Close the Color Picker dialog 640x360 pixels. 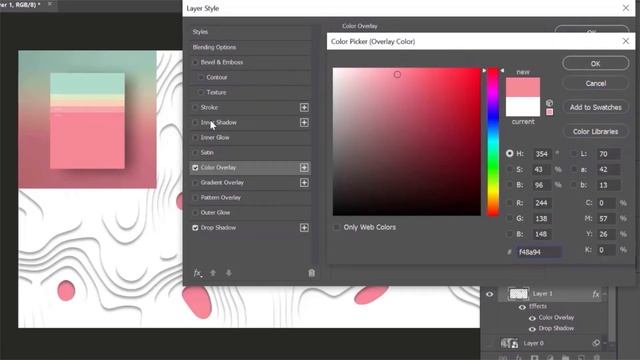626,41
